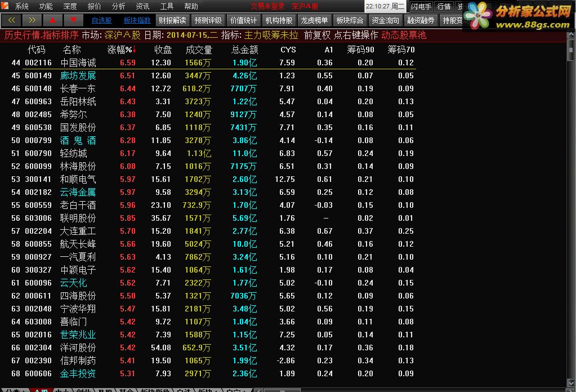Click the 财报解读 button

[x=173, y=21]
